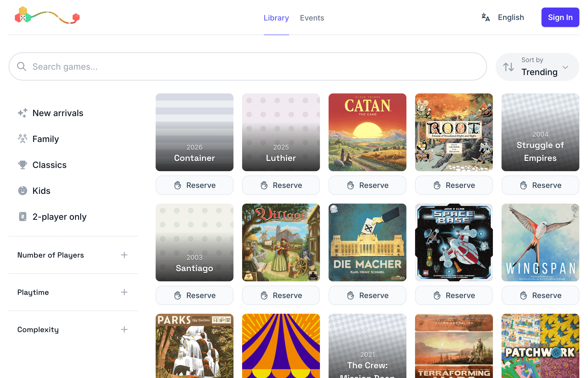
Task: Open the Die Macher game cover
Action: [367, 242]
